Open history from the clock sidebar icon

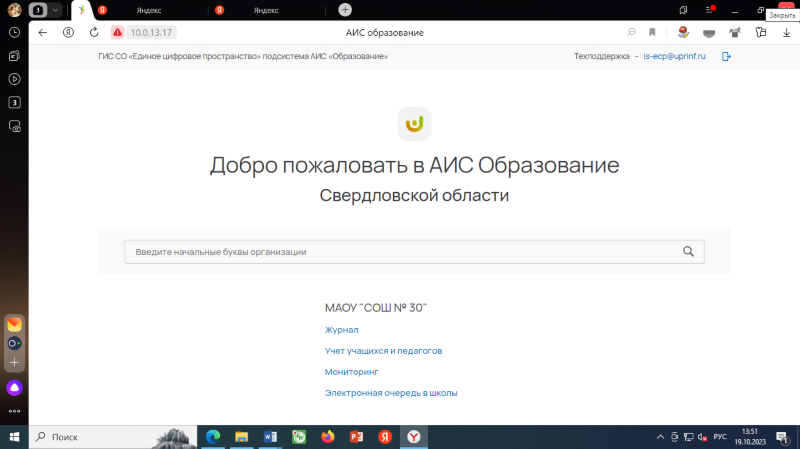15,33
